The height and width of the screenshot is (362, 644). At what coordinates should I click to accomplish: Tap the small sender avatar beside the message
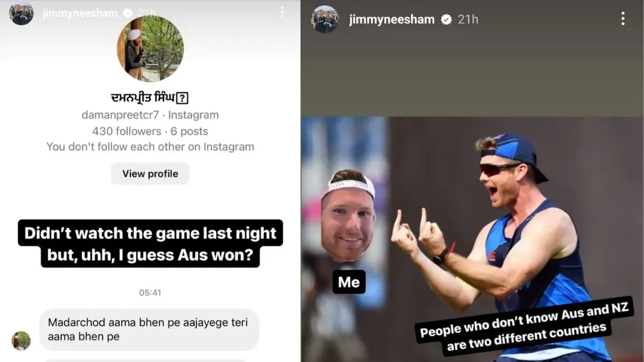[x=21, y=341]
